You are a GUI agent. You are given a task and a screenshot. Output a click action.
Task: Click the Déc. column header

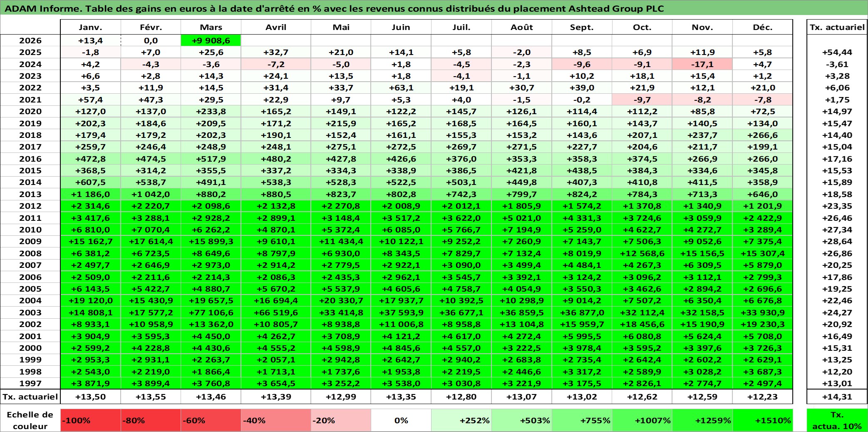pos(762,27)
